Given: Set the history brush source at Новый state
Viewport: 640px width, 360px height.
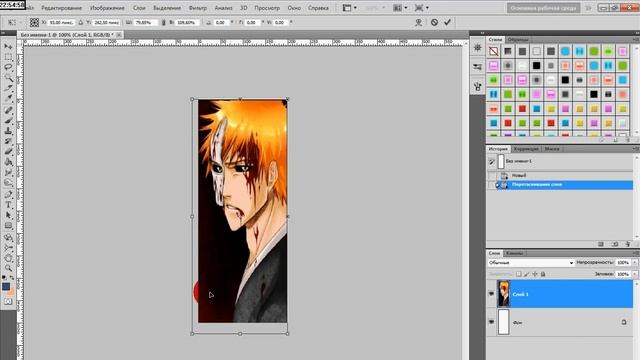Looking at the screenshot, I should 492,176.
